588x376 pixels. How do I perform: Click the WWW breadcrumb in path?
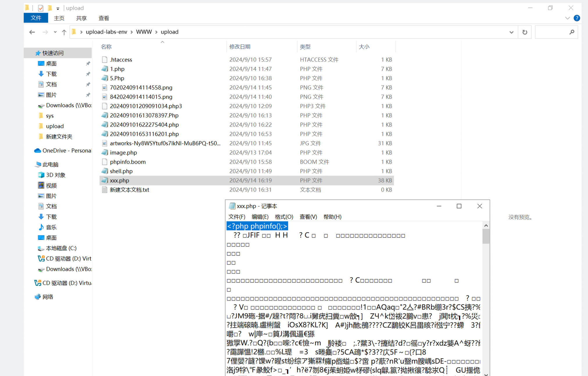[x=144, y=32]
